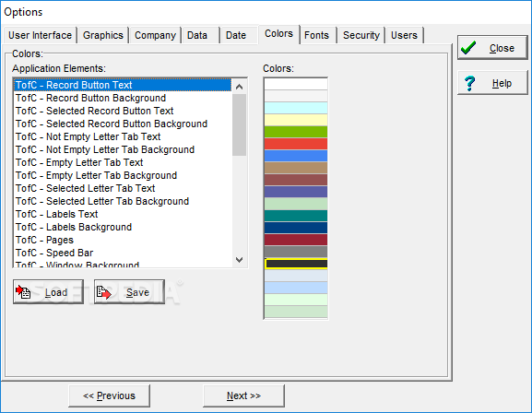The height and width of the screenshot is (413, 532).
Task: Choose the teal color swatch
Action: pos(296,216)
